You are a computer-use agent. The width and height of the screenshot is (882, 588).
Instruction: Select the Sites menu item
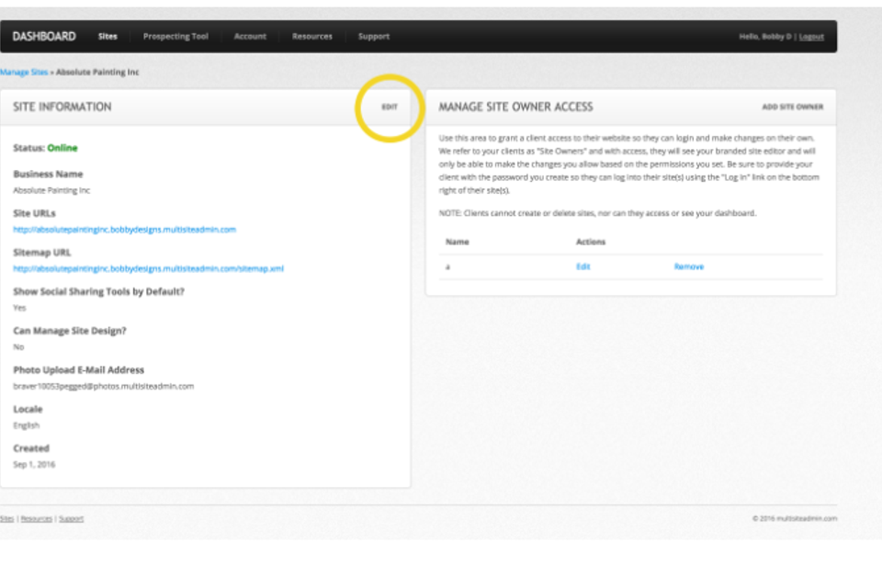[x=107, y=37]
